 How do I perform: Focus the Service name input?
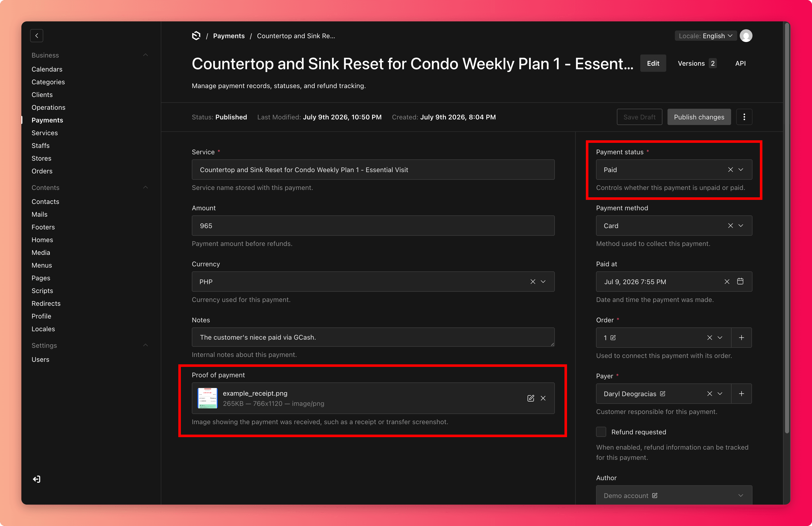coord(373,169)
